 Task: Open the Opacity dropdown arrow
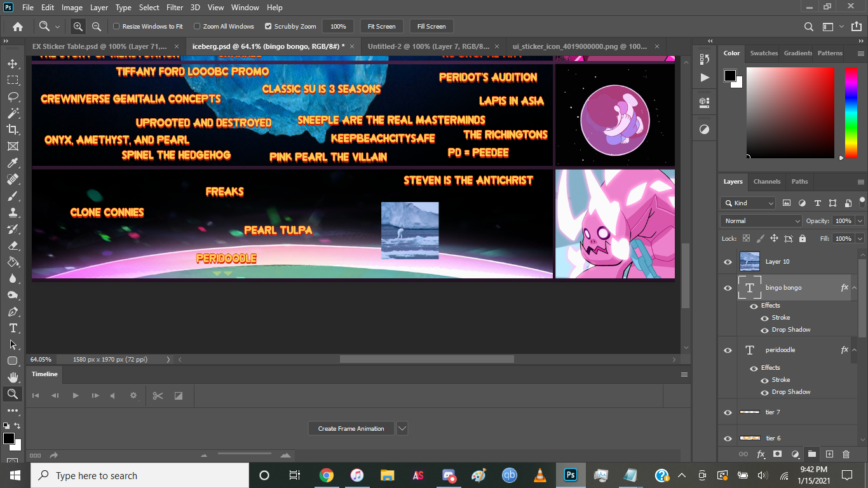point(860,221)
